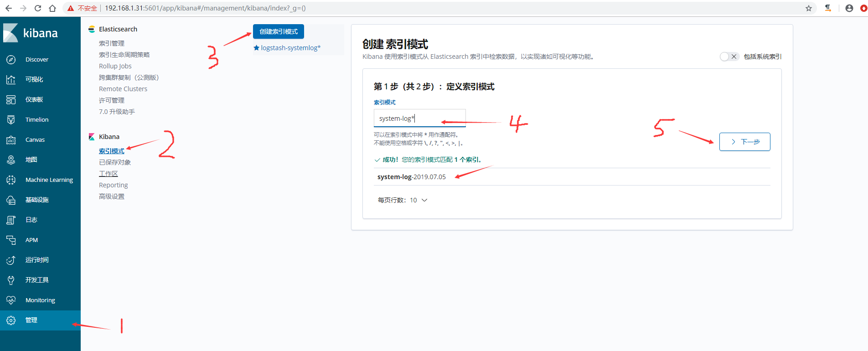
Task: Open the 索引模式 link under Kibana
Action: 112,151
